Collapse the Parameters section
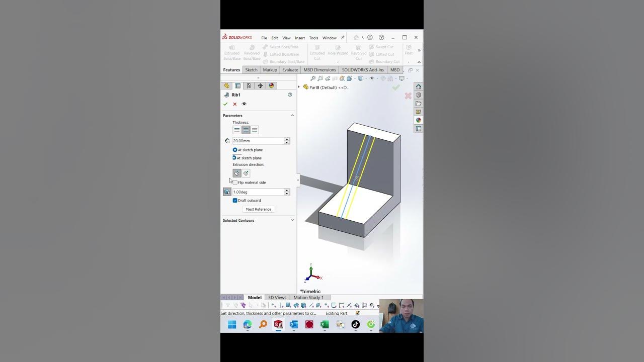The height and width of the screenshot is (362, 644). (292, 116)
